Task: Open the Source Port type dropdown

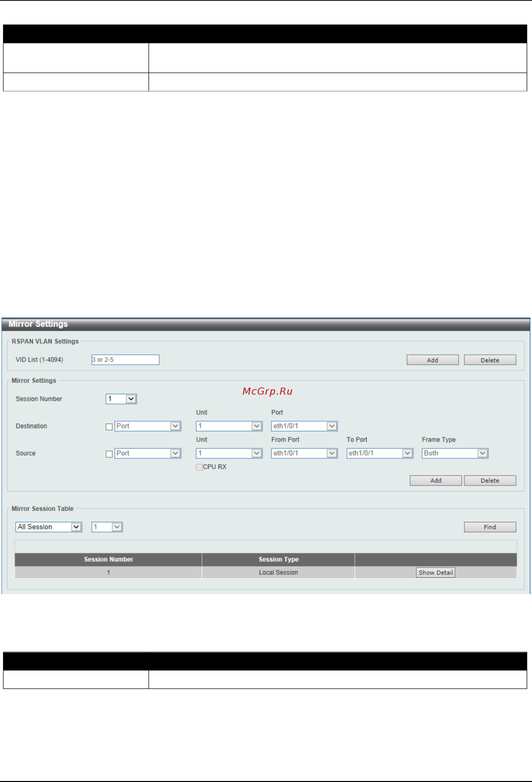Action: (148, 453)
